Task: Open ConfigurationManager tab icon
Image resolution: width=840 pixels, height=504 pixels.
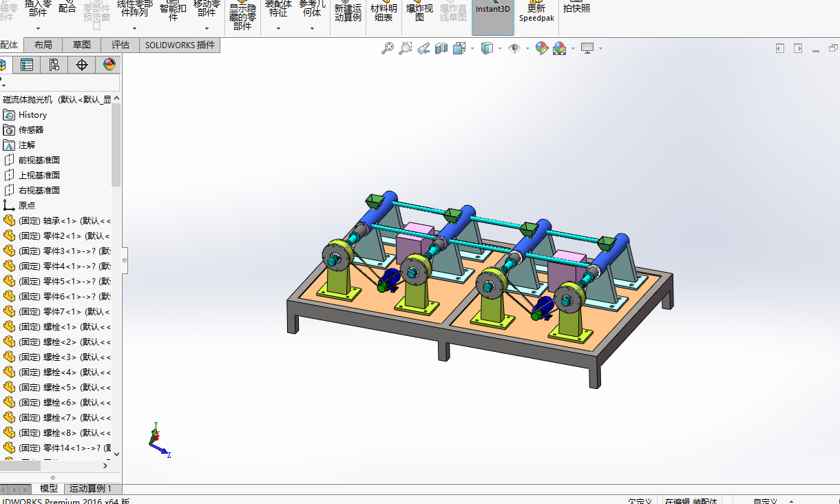Action: pyautogui.click(x=54, y=65)
